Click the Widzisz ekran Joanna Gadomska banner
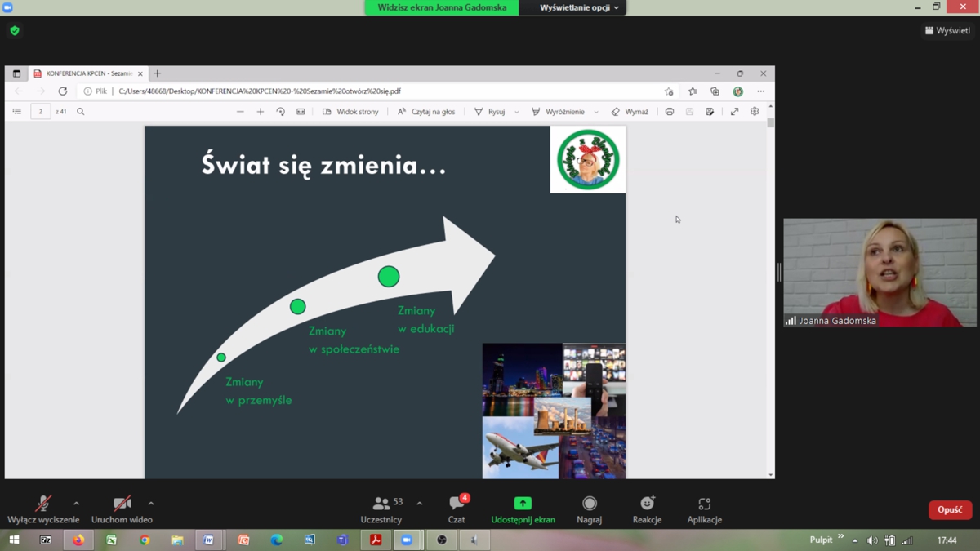Screen dimensions: 980x551 point(442,7)
